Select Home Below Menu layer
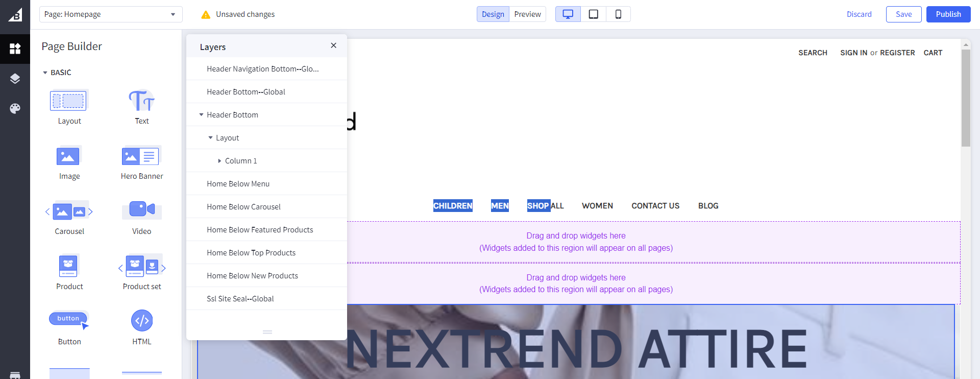980x379 pixels. click(x=266, y=184)
